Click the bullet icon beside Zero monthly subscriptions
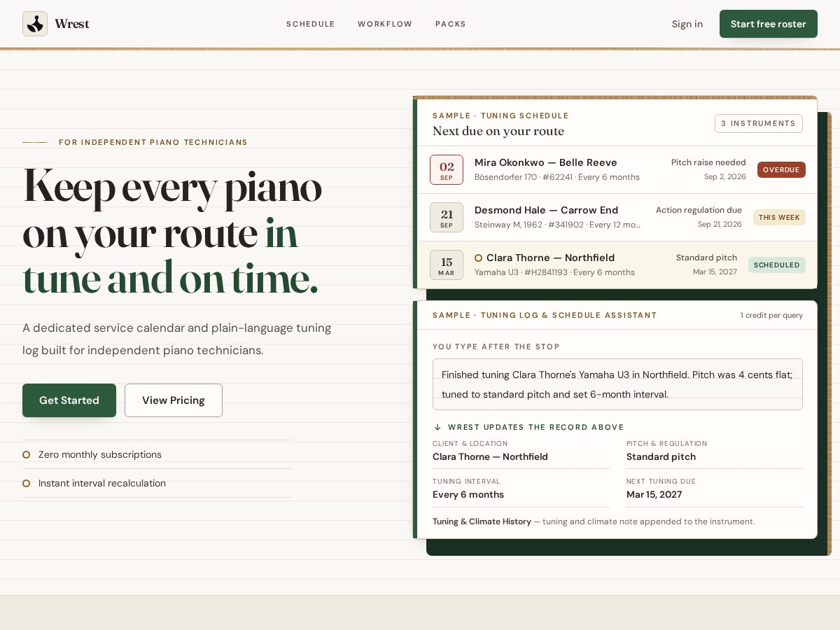The image size is (840, 630). [27, 454]
